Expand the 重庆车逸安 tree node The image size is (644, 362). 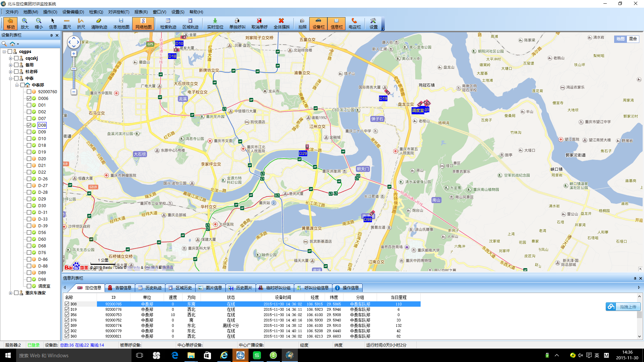(10, 293)
